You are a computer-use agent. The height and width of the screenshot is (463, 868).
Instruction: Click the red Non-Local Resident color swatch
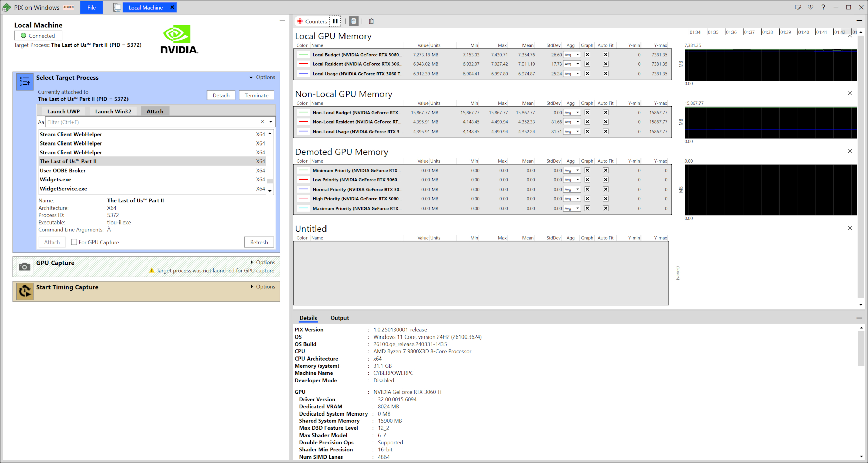(x=303, y=122)
